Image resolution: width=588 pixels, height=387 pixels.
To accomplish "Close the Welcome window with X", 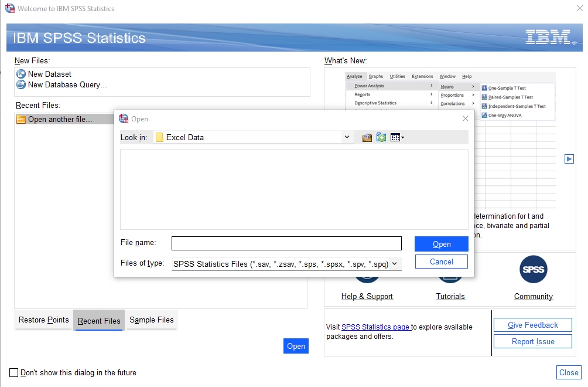I will 579,8.
